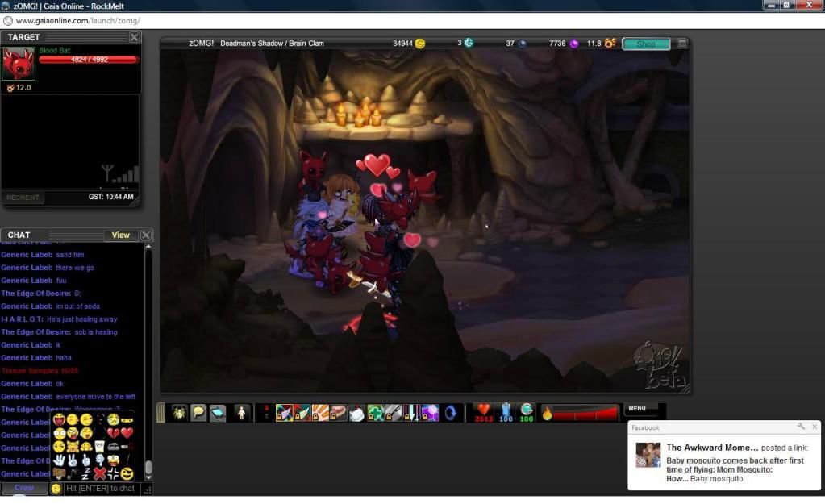The width and height of the screenshot is (825, 504).
Task: Click the browser address bar URL
Action: 78,20
